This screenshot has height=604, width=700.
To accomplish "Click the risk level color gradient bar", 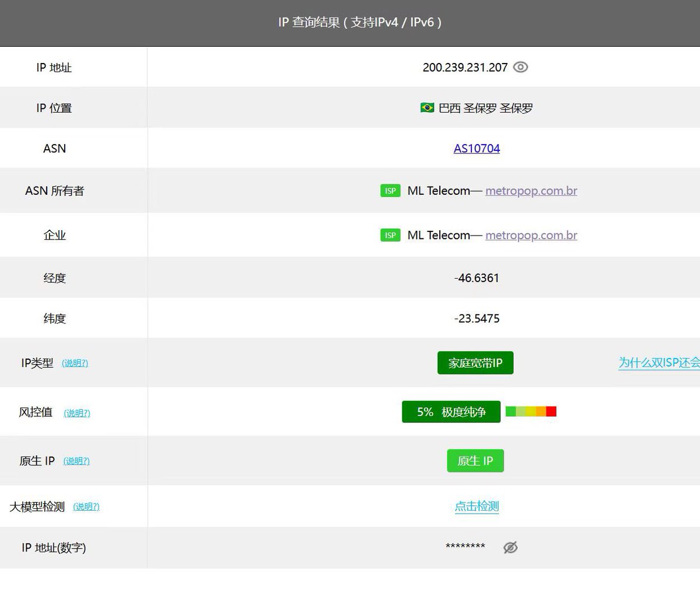I will (x=531, y=412).
